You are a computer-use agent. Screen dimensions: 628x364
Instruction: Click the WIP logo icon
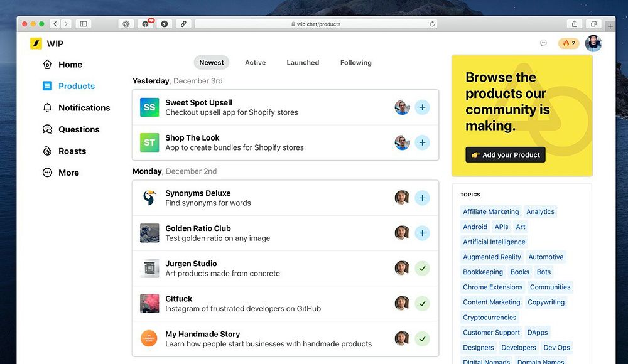(36, 43)
